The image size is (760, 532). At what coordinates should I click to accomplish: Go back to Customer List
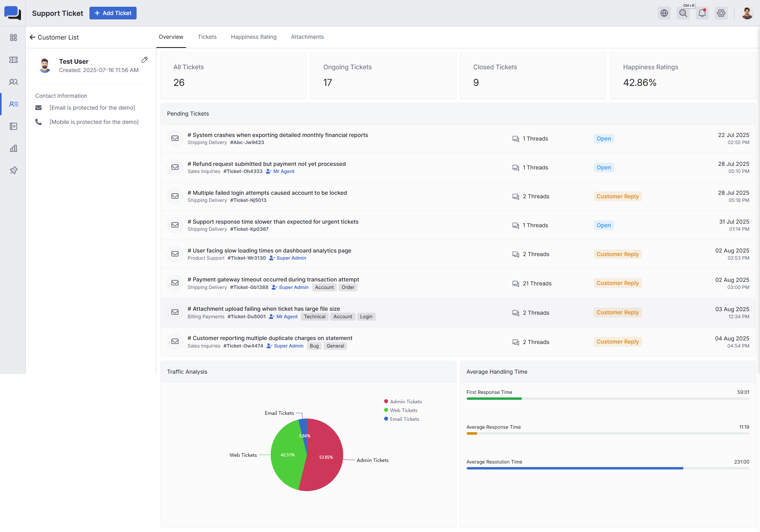pyautogui.click(x=54, y=37)
